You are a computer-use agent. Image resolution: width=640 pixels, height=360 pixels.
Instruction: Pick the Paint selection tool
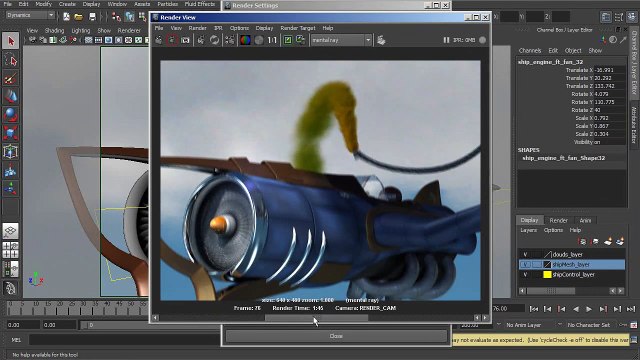click(11, 78)
